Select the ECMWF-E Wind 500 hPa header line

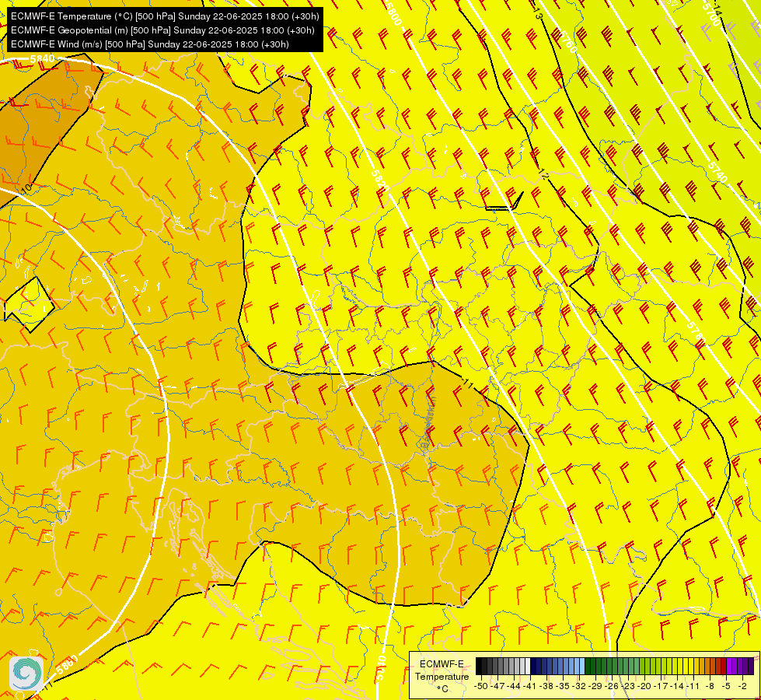pos(150,44)
